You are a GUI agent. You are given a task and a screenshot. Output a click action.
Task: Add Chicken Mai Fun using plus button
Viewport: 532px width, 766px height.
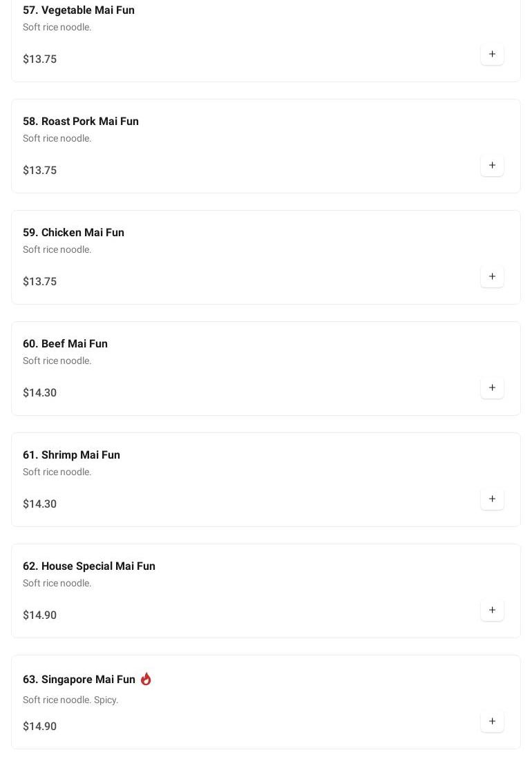(492, 276)
